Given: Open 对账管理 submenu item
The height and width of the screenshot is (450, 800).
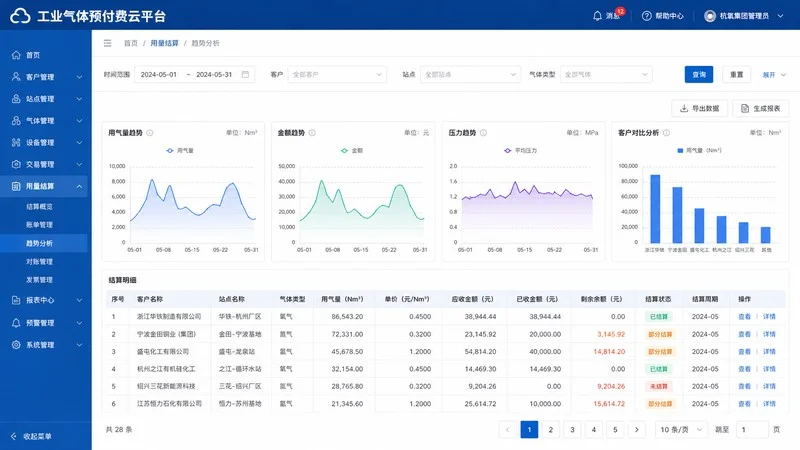Looking at the screenshot, I should (x=39, y=261).
